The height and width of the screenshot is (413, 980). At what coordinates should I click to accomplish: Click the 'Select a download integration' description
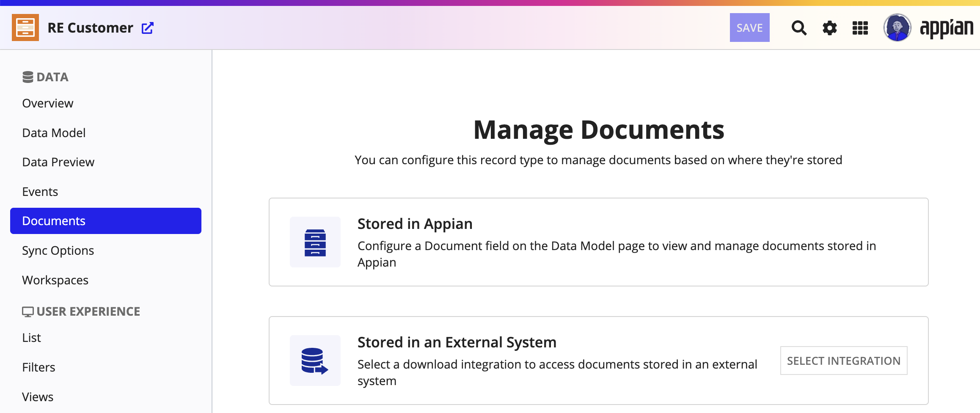(557, 372)
